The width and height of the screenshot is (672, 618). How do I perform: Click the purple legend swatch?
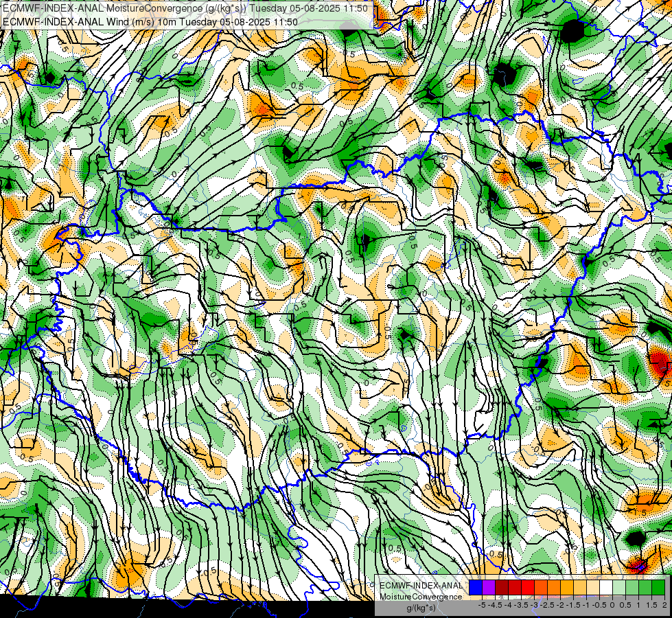pyautogui.click(x=489, y=587)
